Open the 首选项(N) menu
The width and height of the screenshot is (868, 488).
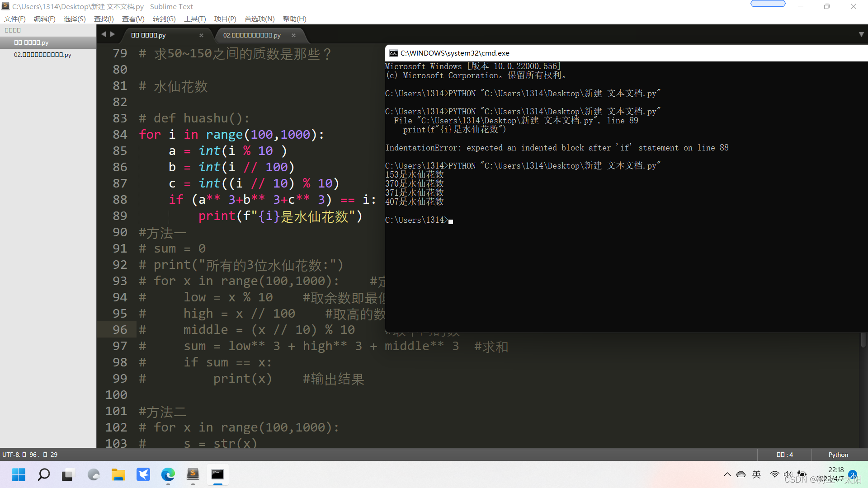pos(259,19)
